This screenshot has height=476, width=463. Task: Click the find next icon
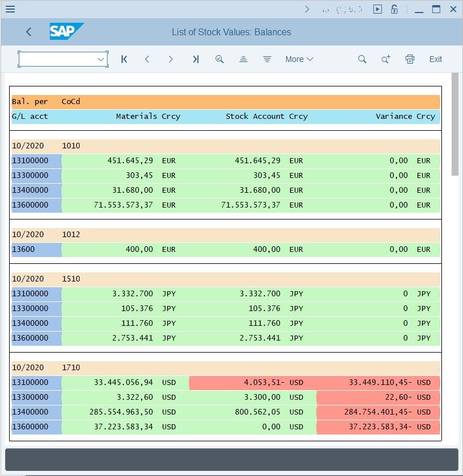tap(386, 59)
